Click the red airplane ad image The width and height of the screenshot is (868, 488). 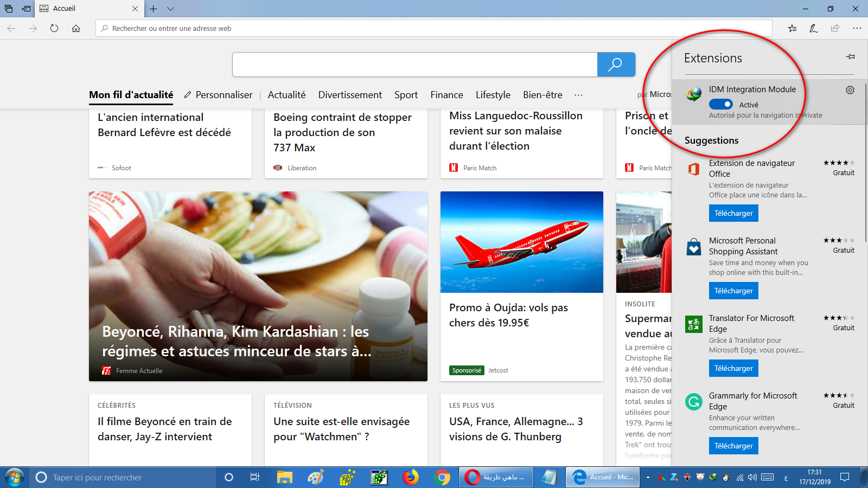pyautogui.click(x=522, y=242)
